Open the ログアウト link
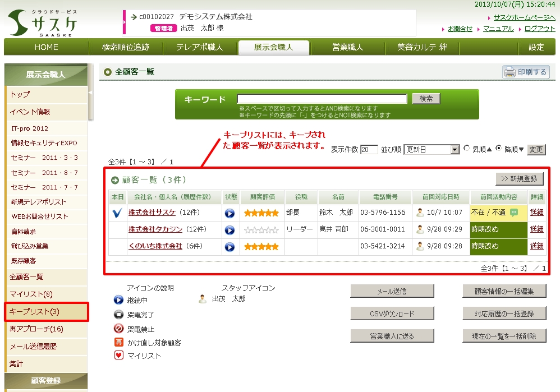 [540, 29]
